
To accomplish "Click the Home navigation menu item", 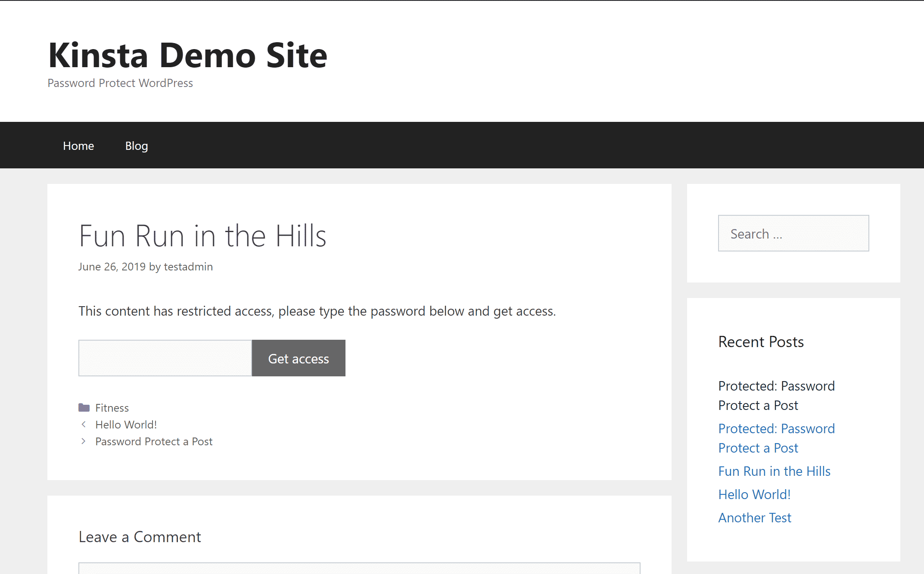I will click(x=78, y=146).
